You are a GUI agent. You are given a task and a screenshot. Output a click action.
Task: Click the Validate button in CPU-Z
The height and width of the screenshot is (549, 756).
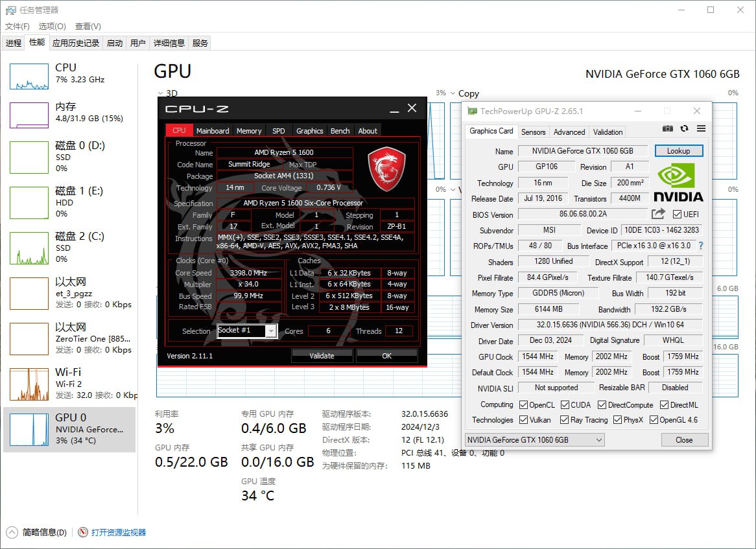click(322, 355)
